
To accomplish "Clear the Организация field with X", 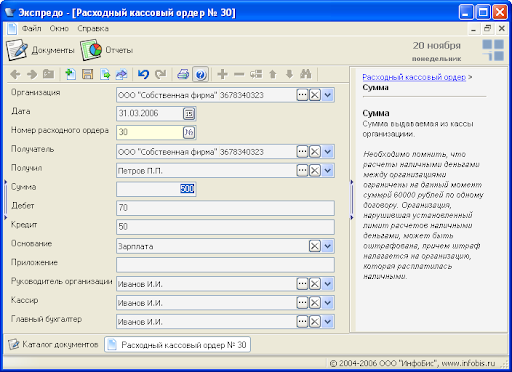I will click(x=315, y=95).
